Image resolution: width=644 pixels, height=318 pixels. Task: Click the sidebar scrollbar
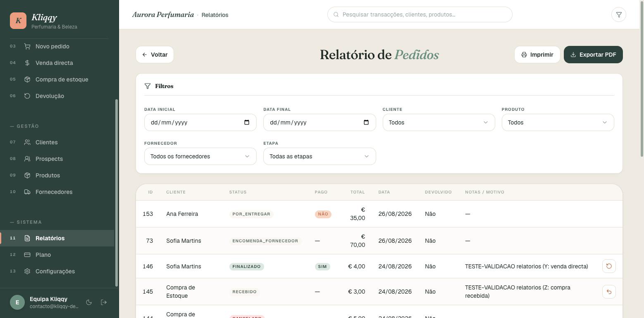click(x=117, y=193)
